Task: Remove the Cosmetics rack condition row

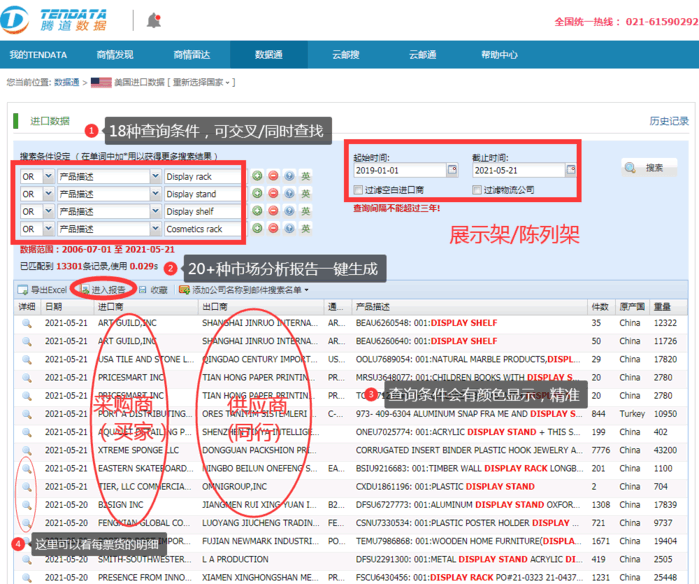Action: coord(273,229)
